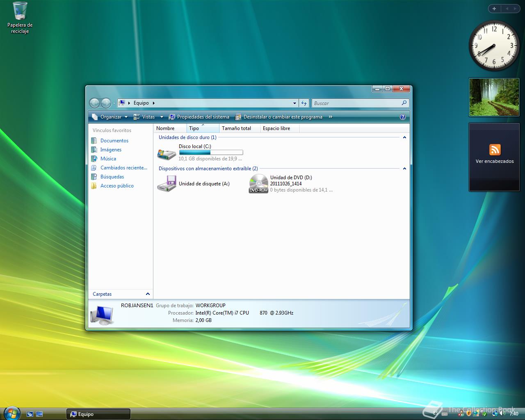Click the Back navigation arrow in Explorer
Screen dimensions: 525x420
click(x=94, y=103)
